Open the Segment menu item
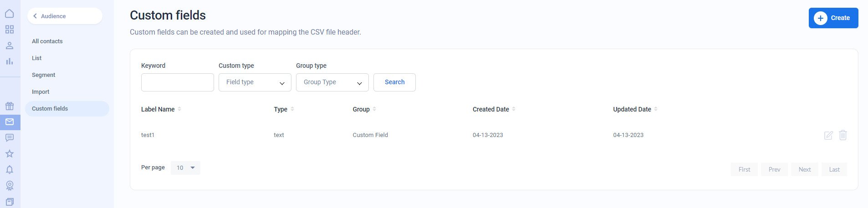 click(44, 75)
